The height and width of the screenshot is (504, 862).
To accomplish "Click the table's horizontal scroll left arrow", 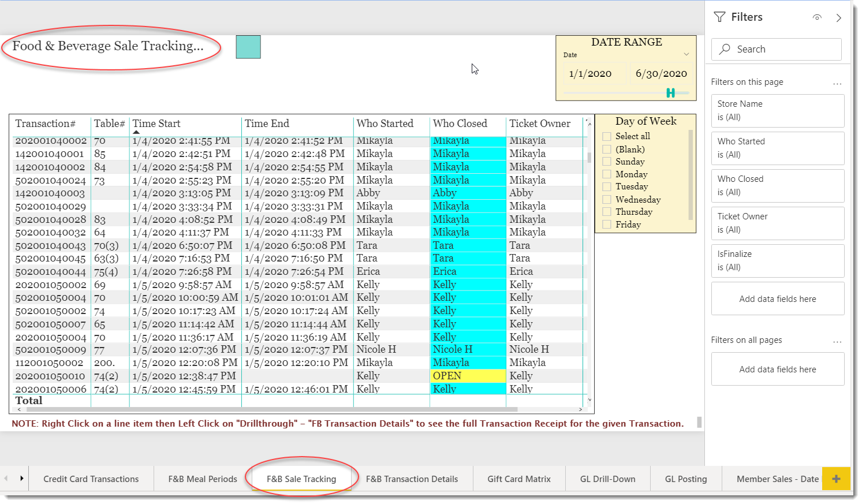I will point(19,409).
